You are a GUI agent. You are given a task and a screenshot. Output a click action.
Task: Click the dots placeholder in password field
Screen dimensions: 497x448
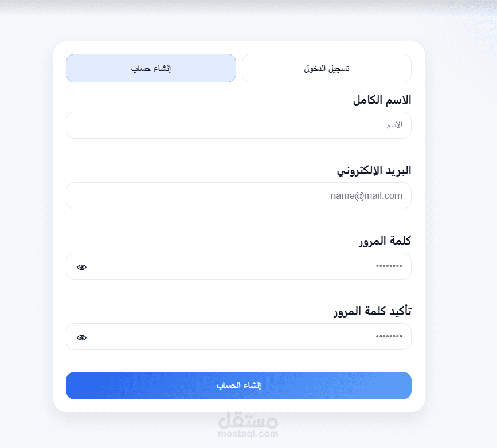389,266
